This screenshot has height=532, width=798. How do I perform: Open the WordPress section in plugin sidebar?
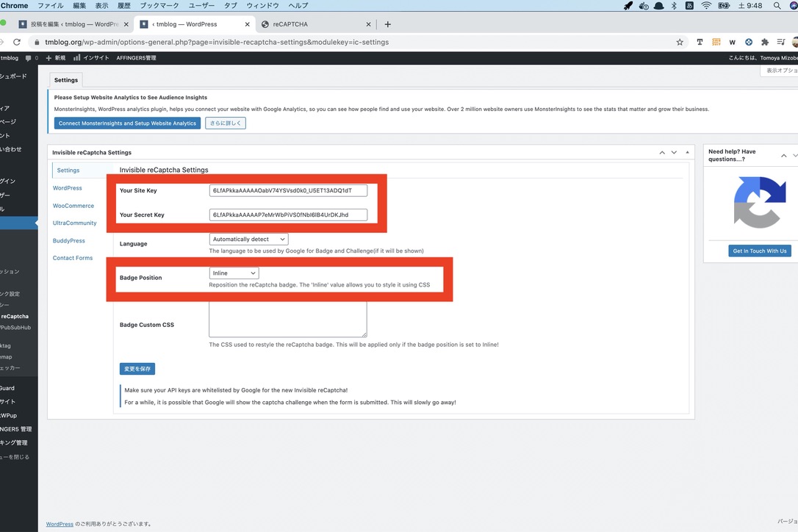(x=67, y=188)
